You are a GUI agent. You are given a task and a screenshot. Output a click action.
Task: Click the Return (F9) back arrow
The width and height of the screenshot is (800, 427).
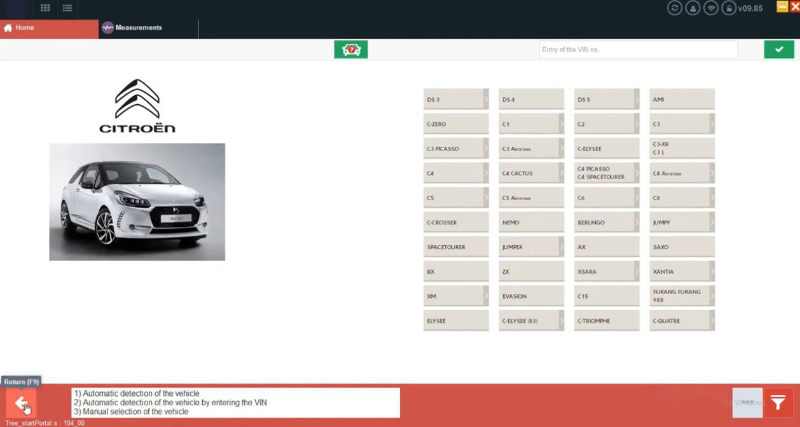click(21, 403)
